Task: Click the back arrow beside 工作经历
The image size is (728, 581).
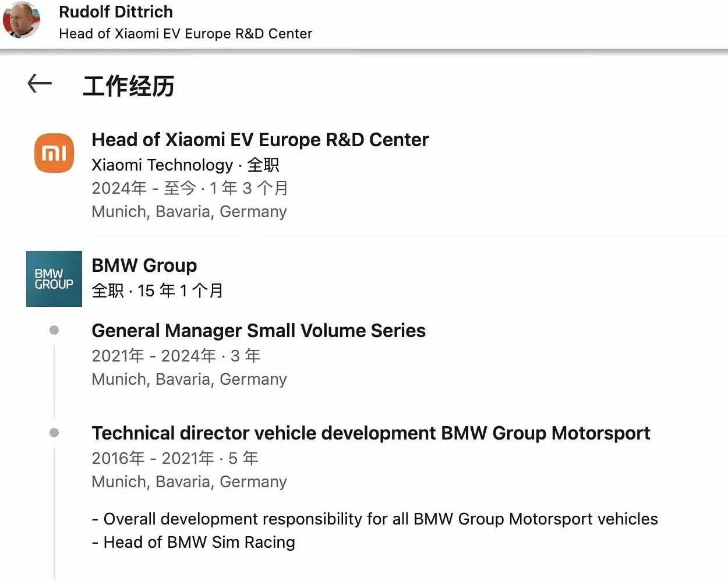Action: tap(40, 84)
